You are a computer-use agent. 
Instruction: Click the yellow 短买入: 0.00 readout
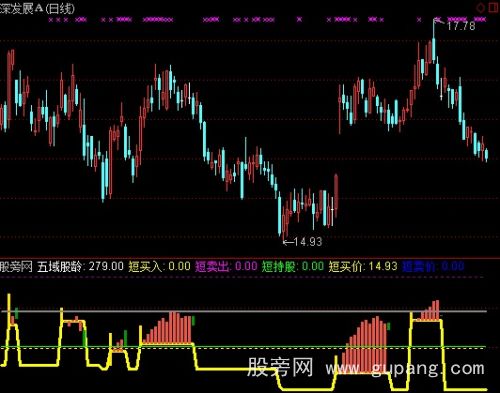tap(159, 266)
